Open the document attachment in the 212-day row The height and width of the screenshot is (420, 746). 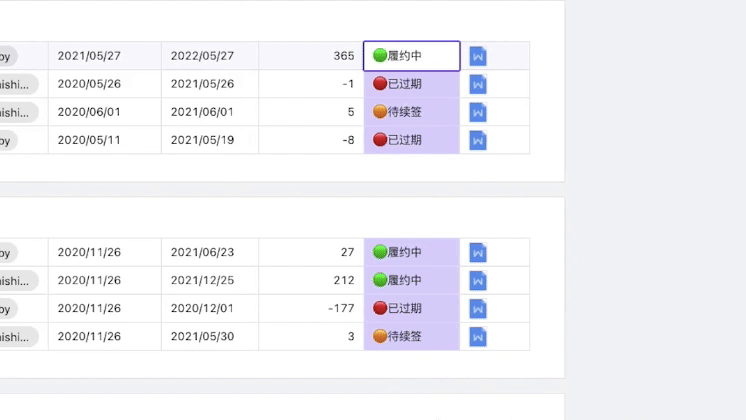478,280
